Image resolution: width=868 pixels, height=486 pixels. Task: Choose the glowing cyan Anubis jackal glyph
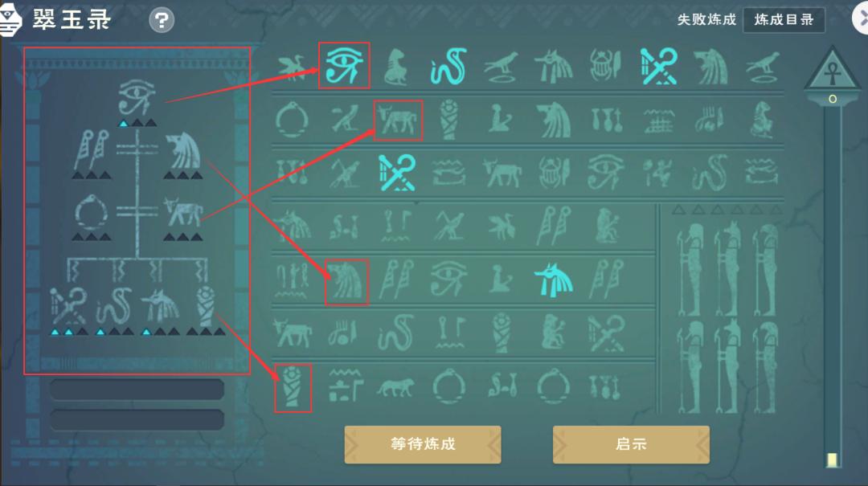[553, 280]
